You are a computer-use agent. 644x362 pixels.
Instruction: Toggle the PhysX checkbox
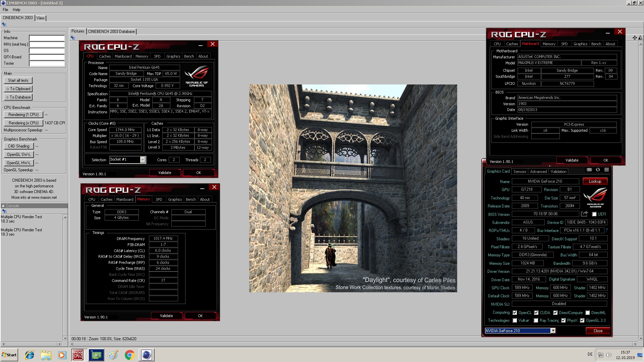click(563, 320)
